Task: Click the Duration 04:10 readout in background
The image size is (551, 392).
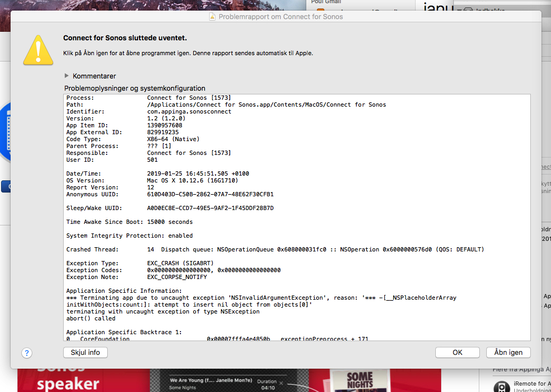Action: [268, 385]
